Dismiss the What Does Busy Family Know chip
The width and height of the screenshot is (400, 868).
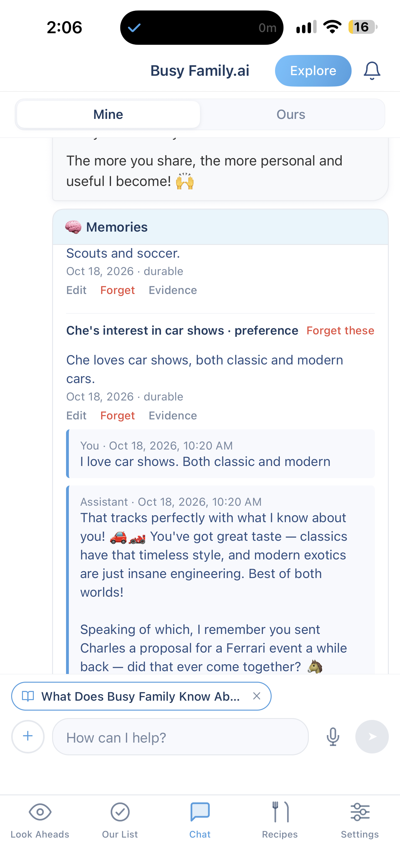click(x=256, y=696)
